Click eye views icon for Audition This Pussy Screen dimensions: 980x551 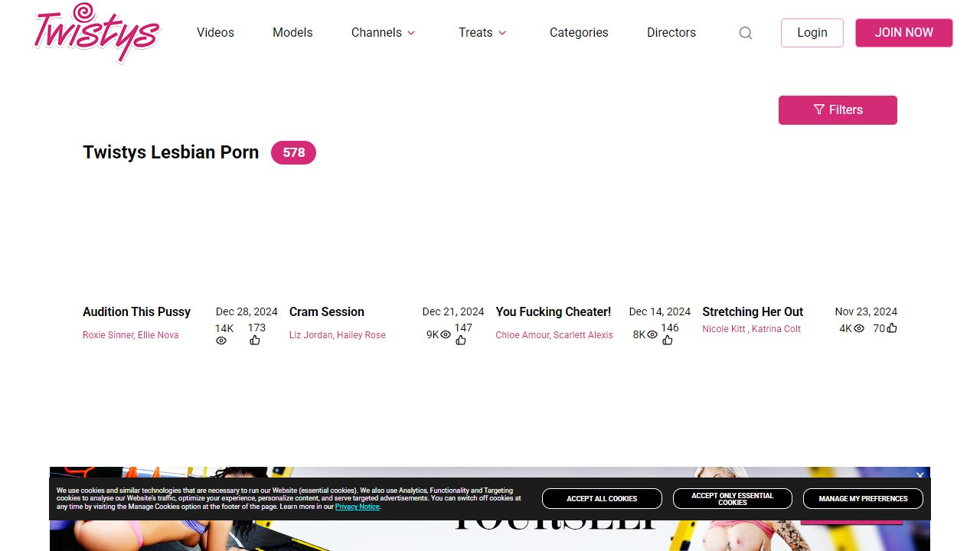pyautogui.click(x=221, y=341)
